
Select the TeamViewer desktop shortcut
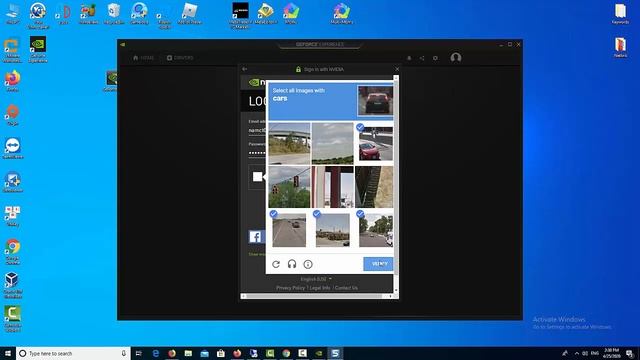point(13,148)
